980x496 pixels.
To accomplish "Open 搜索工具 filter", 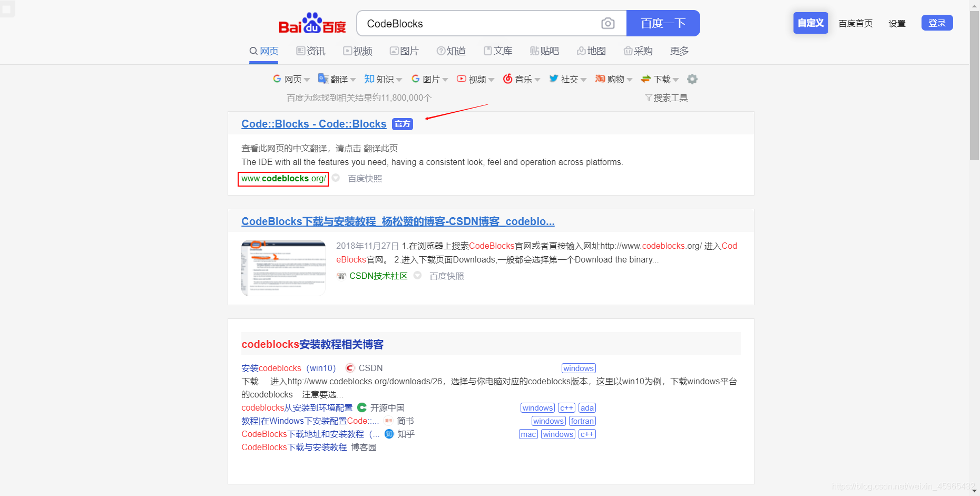I will 667,98.
